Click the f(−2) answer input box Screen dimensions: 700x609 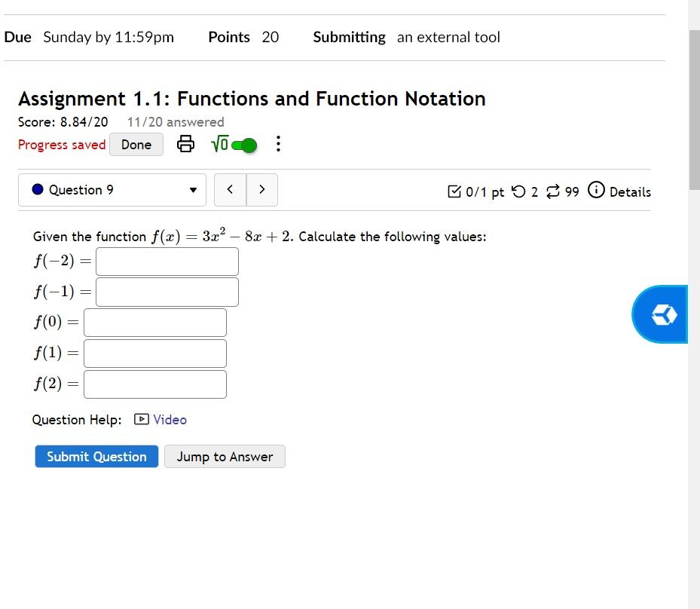167,262
